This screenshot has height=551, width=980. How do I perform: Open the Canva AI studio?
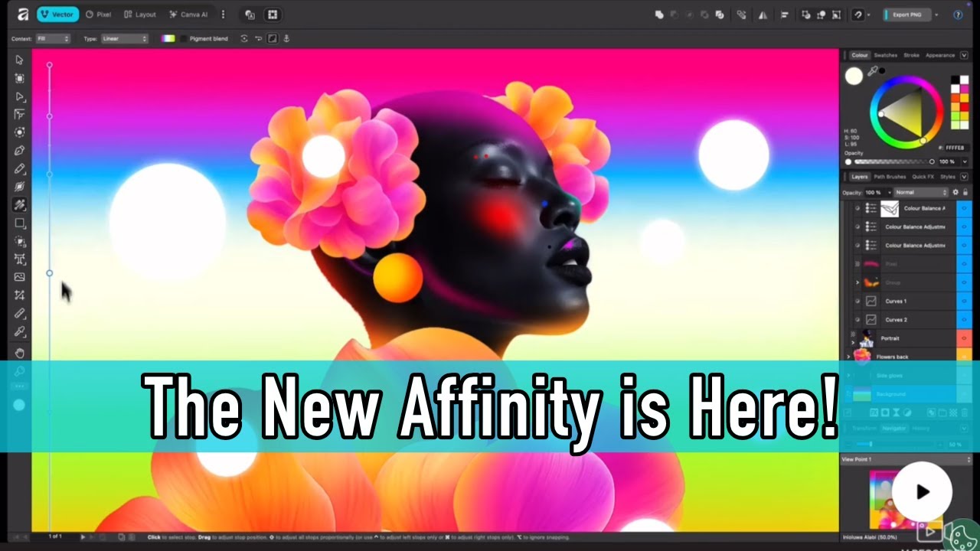coord(188,15)
